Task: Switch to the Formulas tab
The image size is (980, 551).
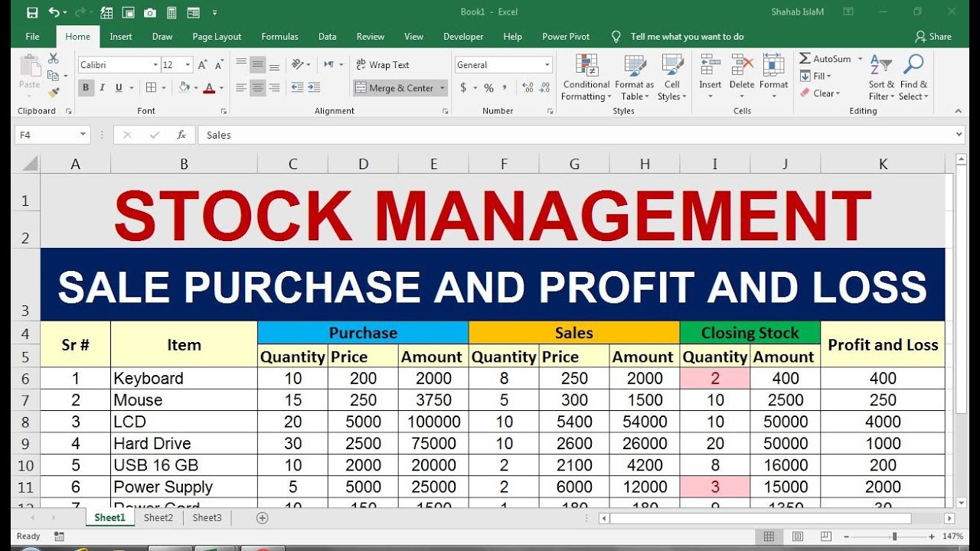Action: pos(280,36)
